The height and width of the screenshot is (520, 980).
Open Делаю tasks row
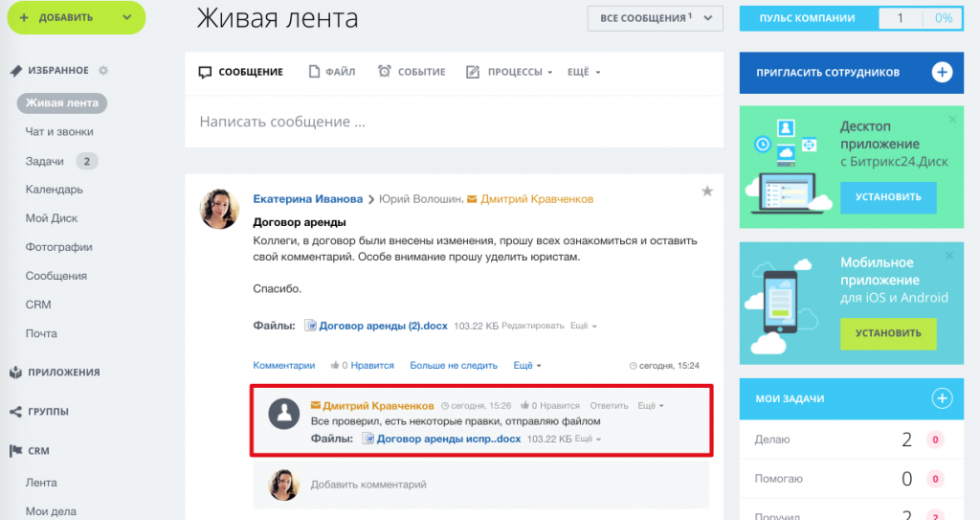(851, 440)
